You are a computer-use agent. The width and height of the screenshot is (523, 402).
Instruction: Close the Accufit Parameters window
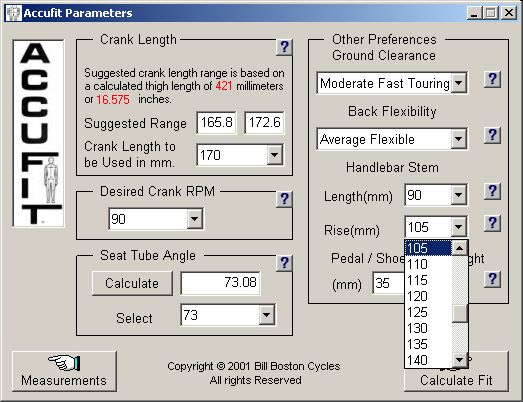coord(509,13)
